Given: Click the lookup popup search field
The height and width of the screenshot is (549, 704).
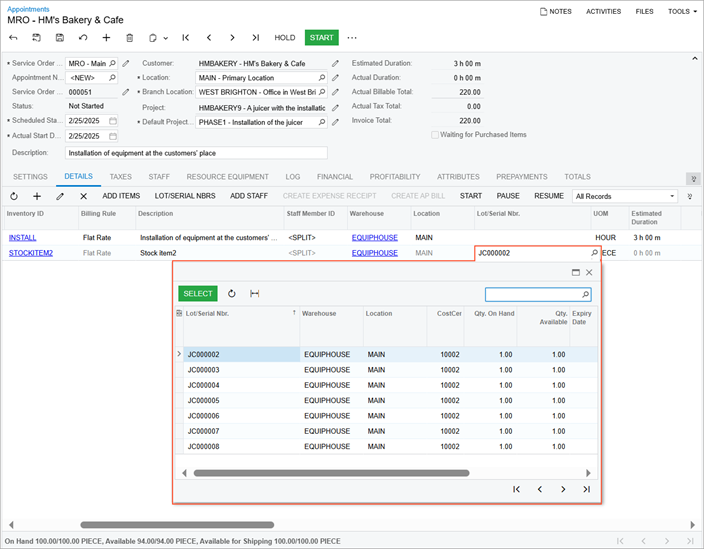Looking at the screenshot, I should click(x=538, y=294).
